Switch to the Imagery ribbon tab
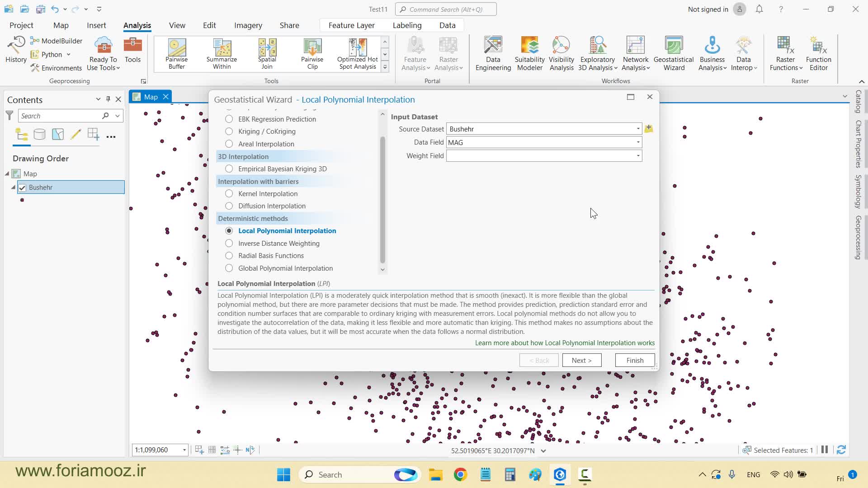 [x=248, y=25]
